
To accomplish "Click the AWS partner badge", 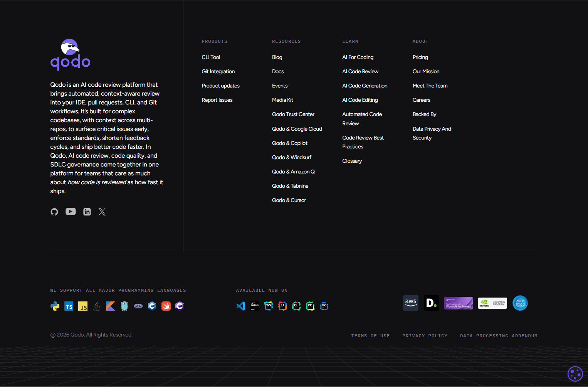I will click(411, 303).
